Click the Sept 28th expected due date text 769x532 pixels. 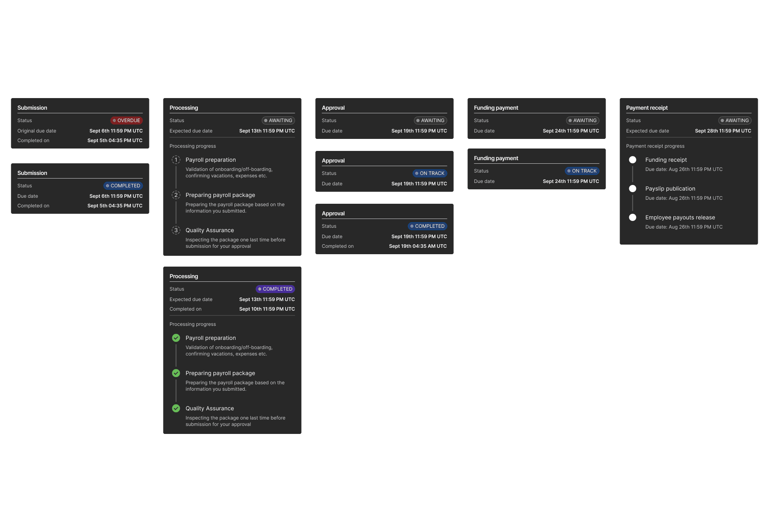723,131
